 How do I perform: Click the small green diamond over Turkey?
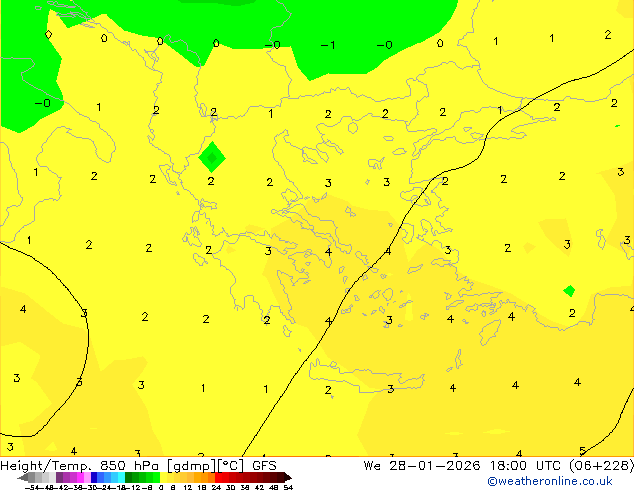[x=569, y=291]
